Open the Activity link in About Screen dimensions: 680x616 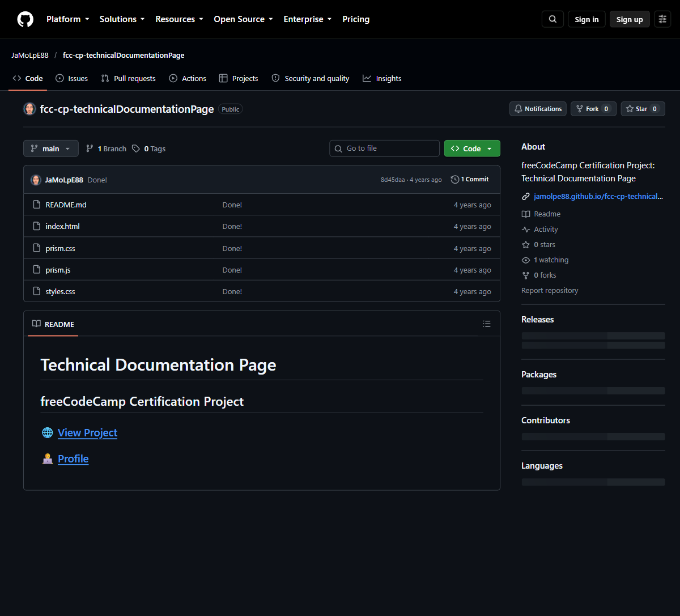pos(540,230)
